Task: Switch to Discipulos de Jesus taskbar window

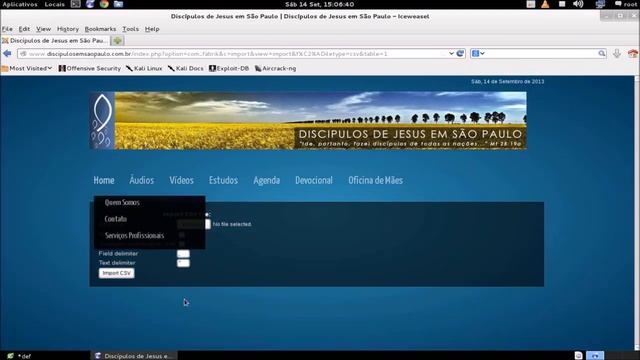Action: click(133, 356)
